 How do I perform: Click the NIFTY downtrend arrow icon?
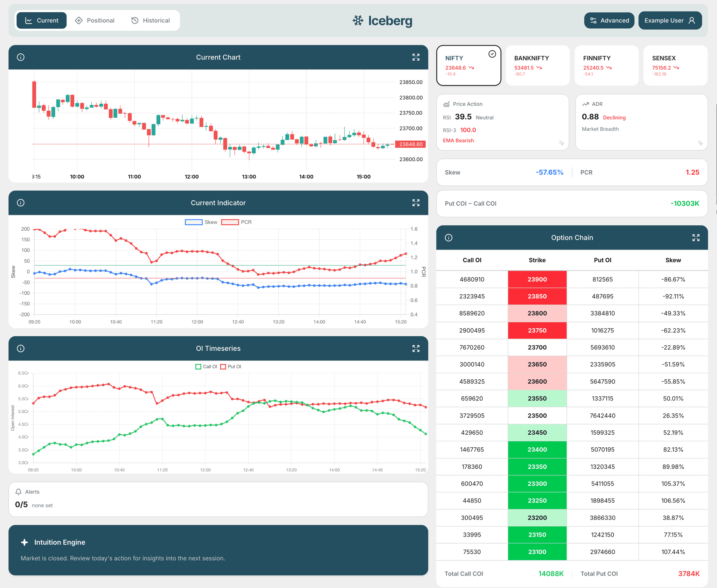click(471, 68)
